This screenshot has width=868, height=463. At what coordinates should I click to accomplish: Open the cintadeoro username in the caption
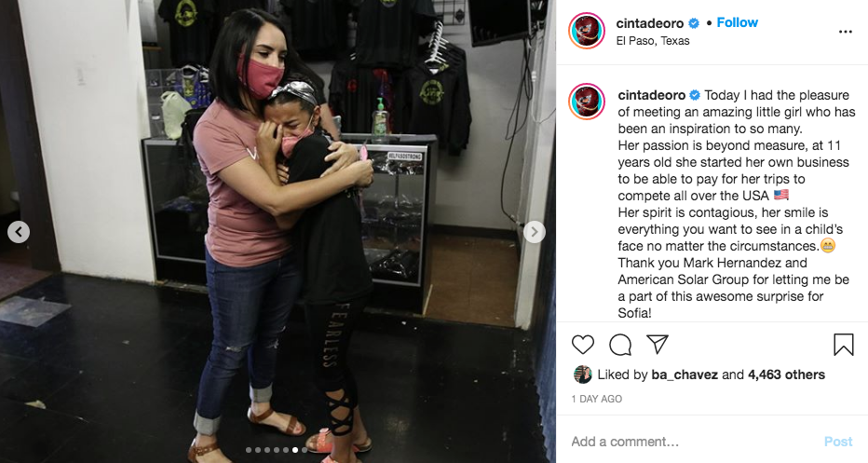(x=652, y=95)
